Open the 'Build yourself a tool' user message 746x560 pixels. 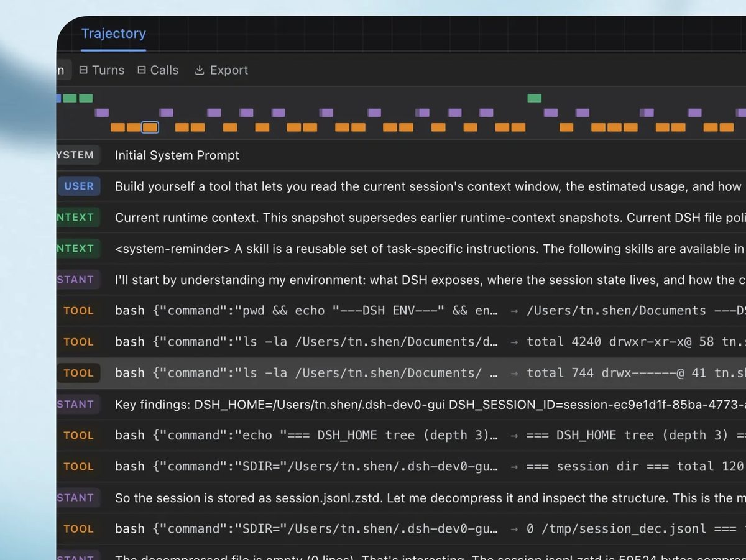click(x=401, y=186)
